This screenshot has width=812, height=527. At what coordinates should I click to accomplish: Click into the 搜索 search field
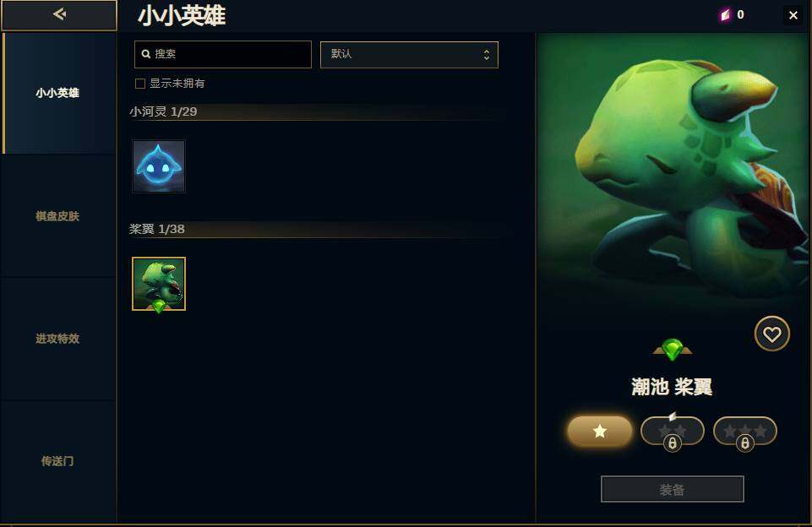[x=223, y=54]
